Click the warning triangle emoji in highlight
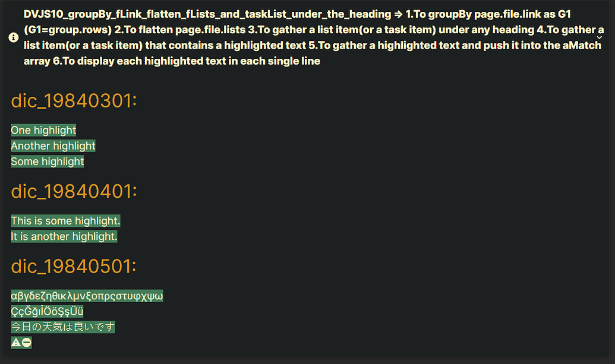615x364 pixels. [15, 343]
